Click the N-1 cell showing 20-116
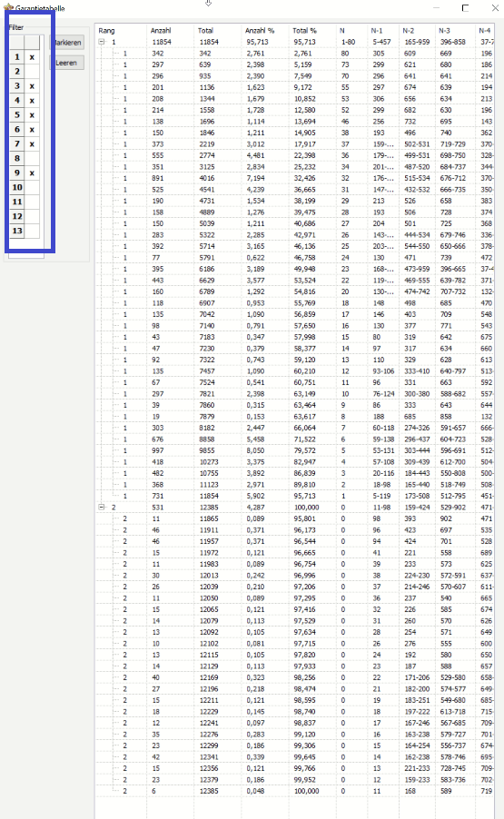This screenshot has width=504, height=819. [383, 473]
